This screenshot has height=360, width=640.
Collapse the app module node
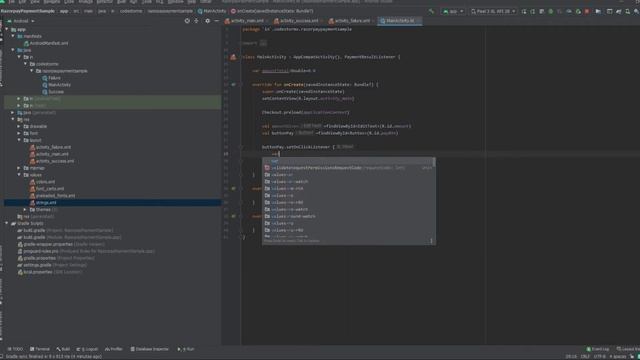[x=7, y=29]
